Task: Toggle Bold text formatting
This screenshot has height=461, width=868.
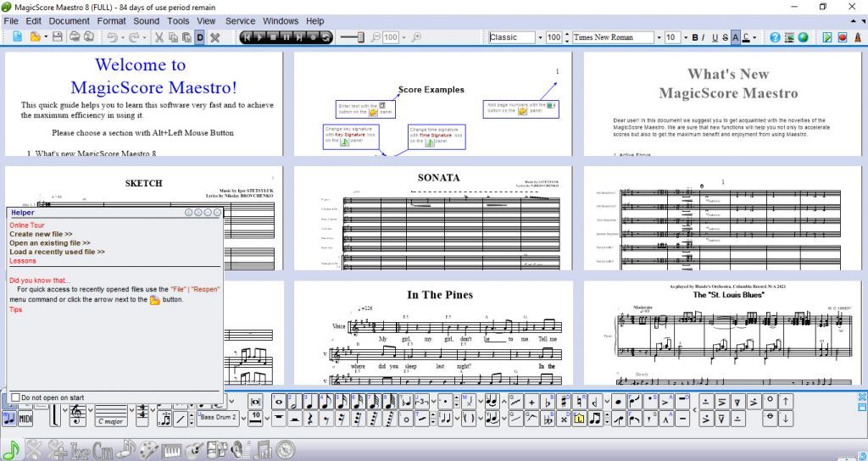Action: [x=695, y=37]
